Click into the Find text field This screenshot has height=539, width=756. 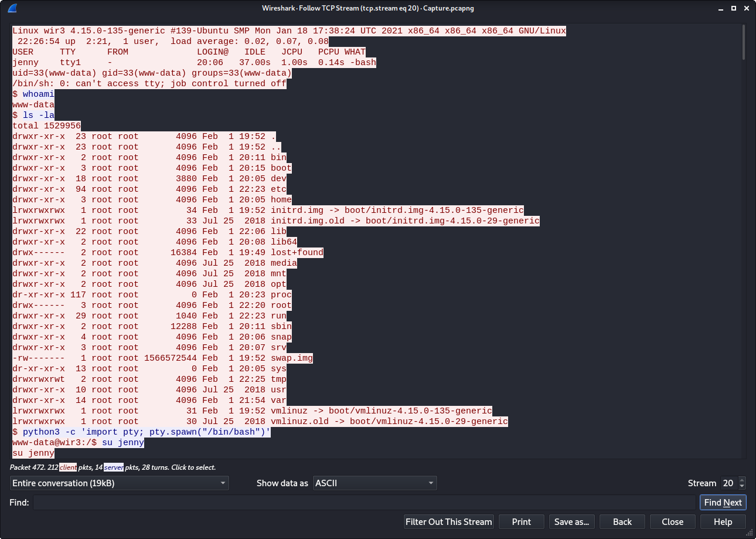pos(364,503)
